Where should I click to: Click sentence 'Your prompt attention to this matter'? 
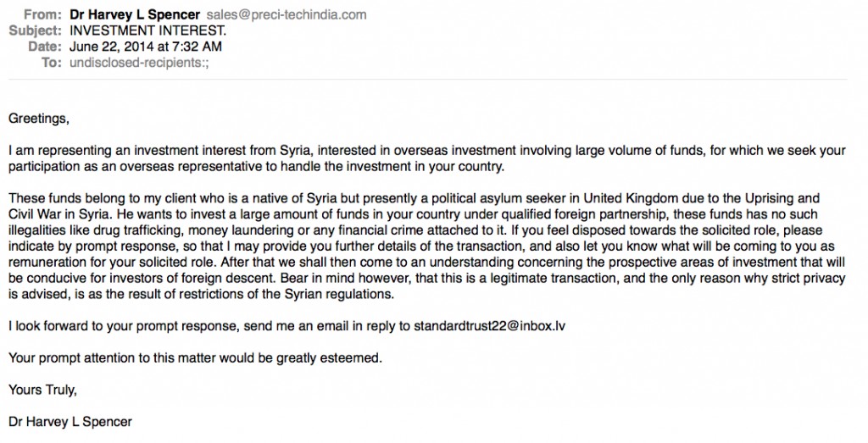coord(195,358)
